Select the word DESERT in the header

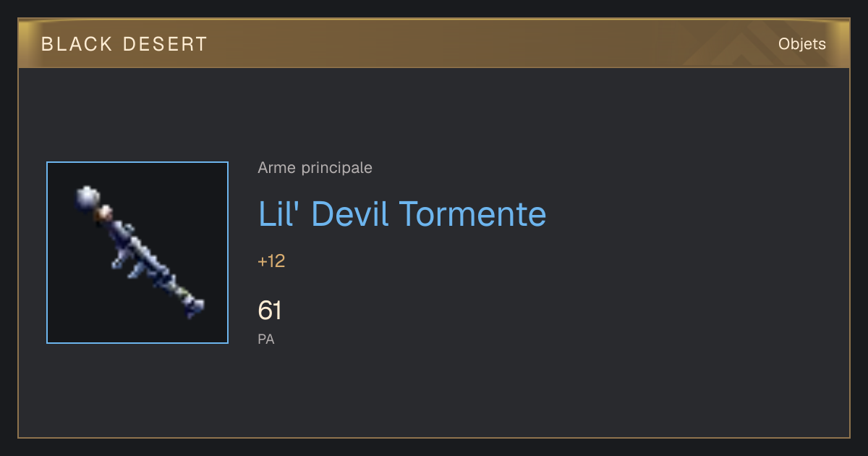(166, 44)
